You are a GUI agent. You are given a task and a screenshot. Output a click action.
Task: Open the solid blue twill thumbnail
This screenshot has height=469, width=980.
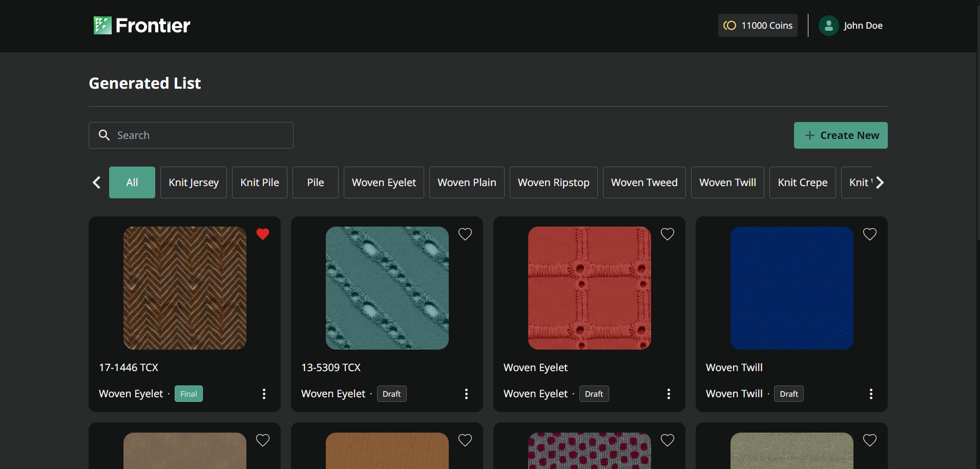[x=792, y=288]
